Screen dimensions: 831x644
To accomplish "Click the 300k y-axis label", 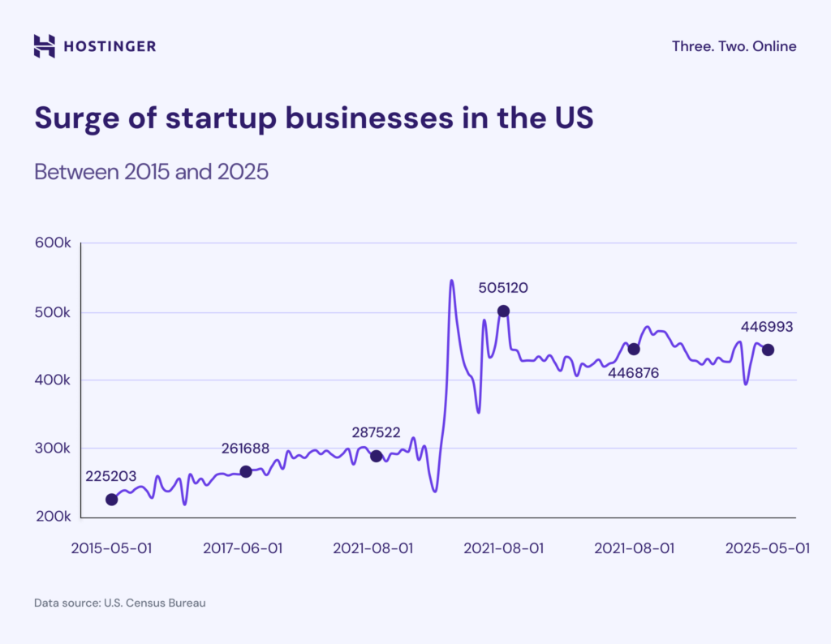I will coord(54,448).
